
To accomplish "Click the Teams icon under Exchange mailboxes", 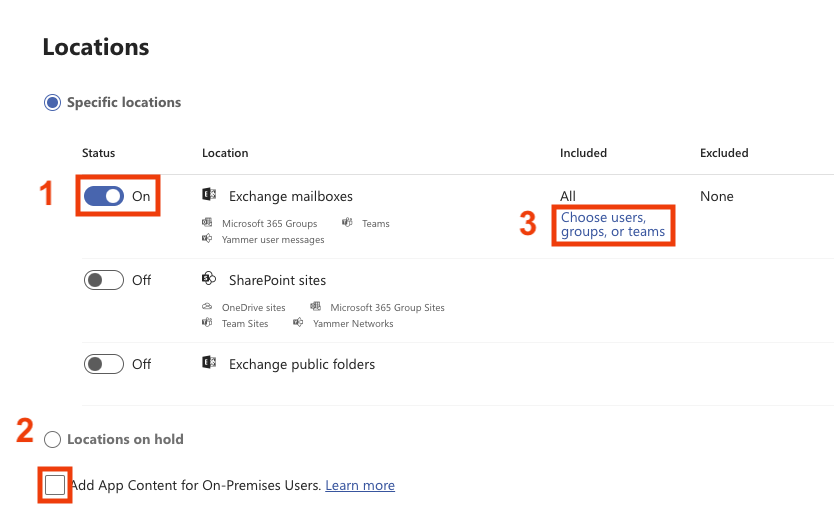I will [347, 223].
